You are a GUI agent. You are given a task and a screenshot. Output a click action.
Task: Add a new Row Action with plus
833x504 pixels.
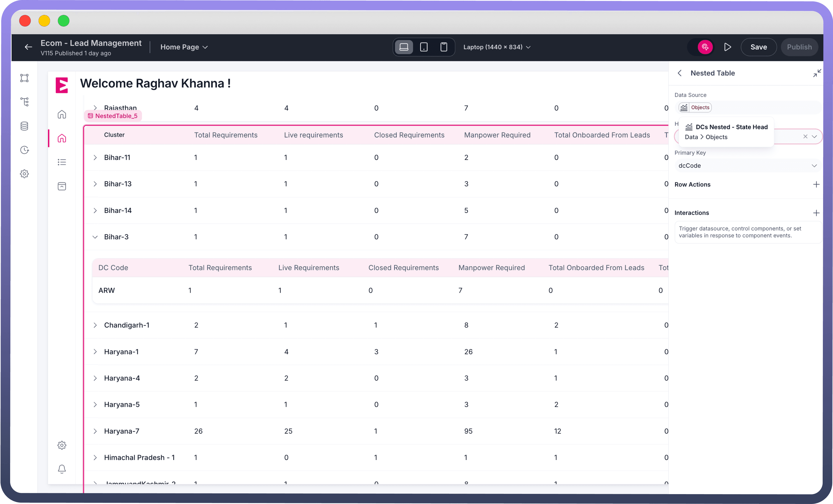pos(816,184)
